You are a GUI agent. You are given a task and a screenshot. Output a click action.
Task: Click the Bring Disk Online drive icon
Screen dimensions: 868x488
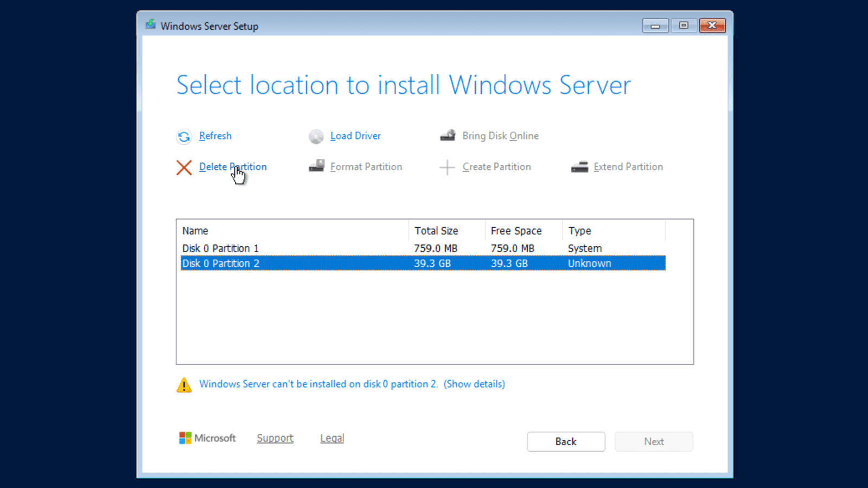point(448,136)
